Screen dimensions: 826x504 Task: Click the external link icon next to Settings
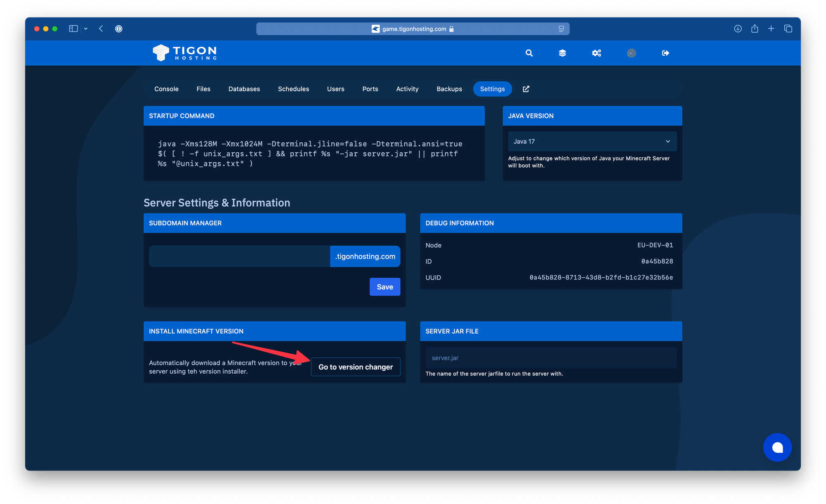click(x=526, y=88)
